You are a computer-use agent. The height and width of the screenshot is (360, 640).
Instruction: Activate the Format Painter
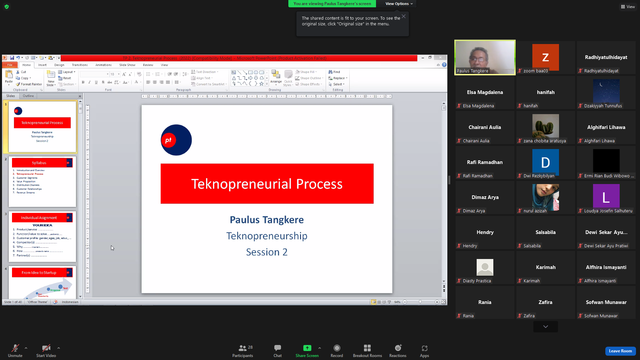(x=29, y=84)
